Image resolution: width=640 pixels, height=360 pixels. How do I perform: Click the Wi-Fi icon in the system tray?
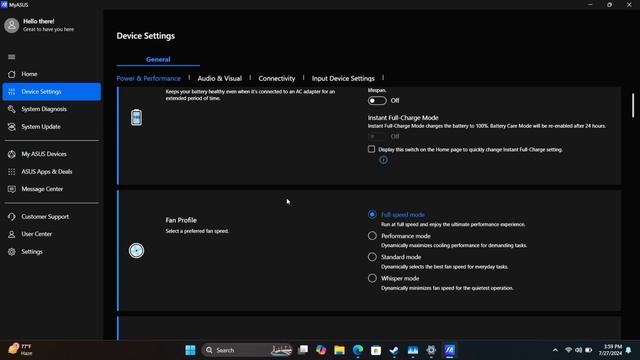568,350
